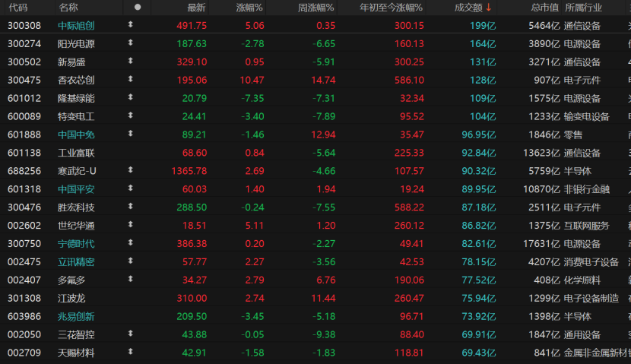Click the 成交额 column header label
Image resolution: width=631 pixels, height=364 pixels.
tap(468, 8)
